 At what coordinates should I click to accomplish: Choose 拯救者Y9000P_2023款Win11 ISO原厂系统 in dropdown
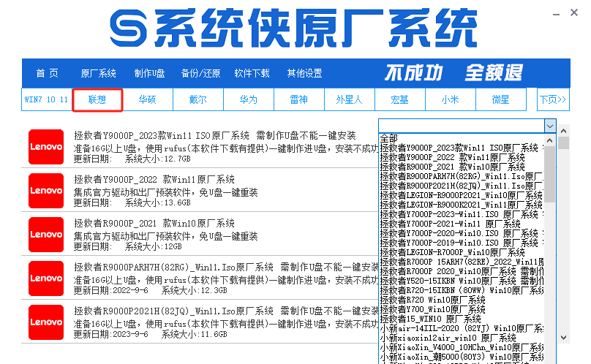pos(462,148)
